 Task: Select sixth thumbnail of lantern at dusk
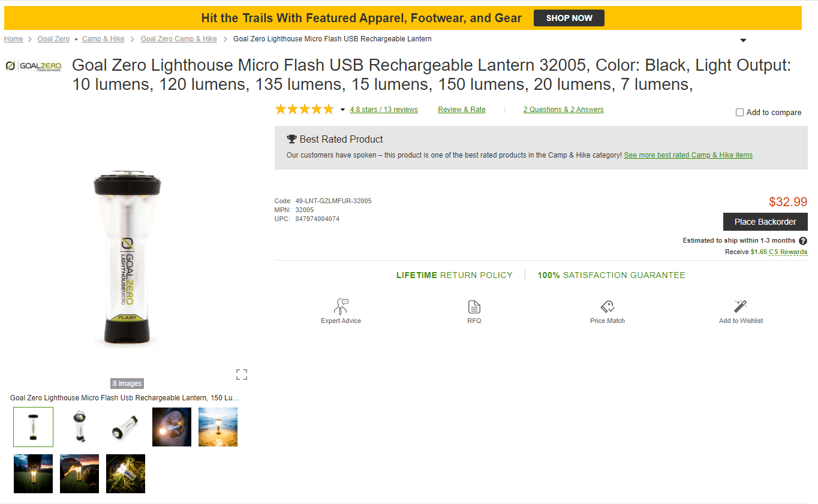[33, 473]
